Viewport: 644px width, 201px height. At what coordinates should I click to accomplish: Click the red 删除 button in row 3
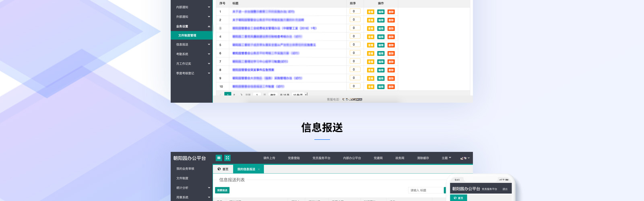click(x=391, y=29)
